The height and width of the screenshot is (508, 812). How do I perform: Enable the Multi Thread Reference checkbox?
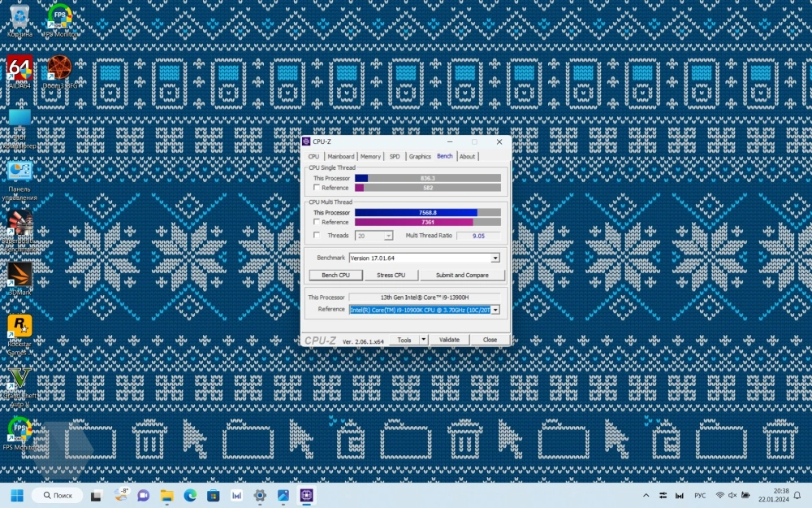point(317,222)
